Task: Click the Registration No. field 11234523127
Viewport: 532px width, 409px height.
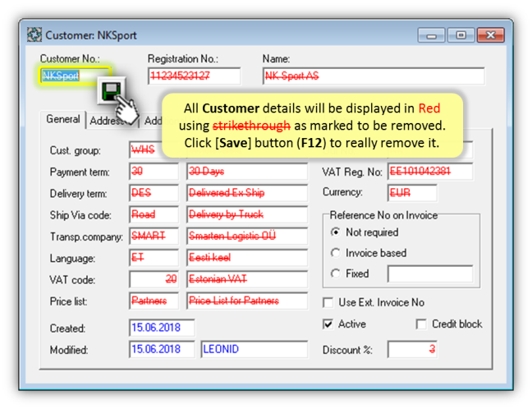Action: tap(195, 76)
